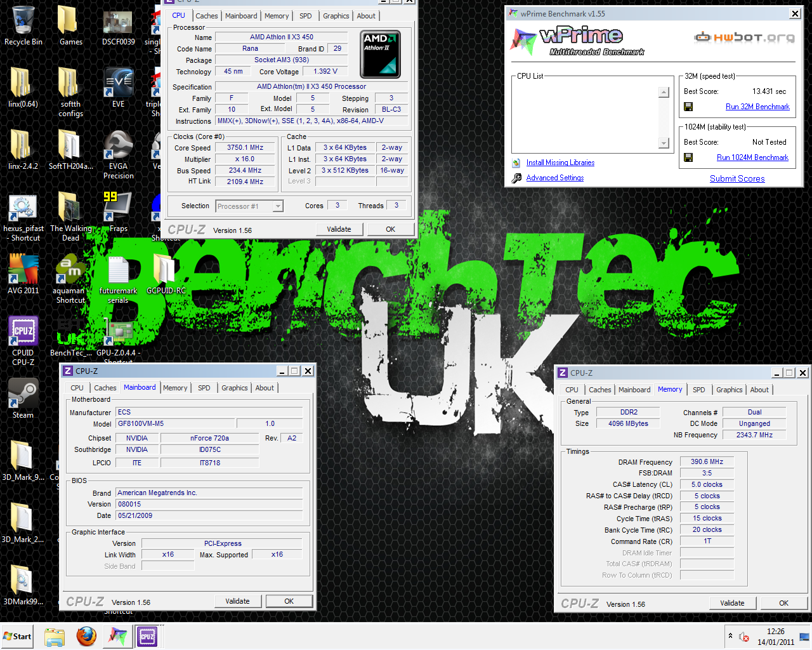
Task: Open SPD tab in top CPU-Z window
Action: 306,16
